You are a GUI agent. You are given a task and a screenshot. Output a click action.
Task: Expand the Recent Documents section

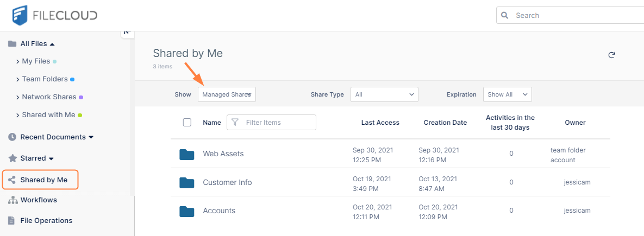coord(91,137)
